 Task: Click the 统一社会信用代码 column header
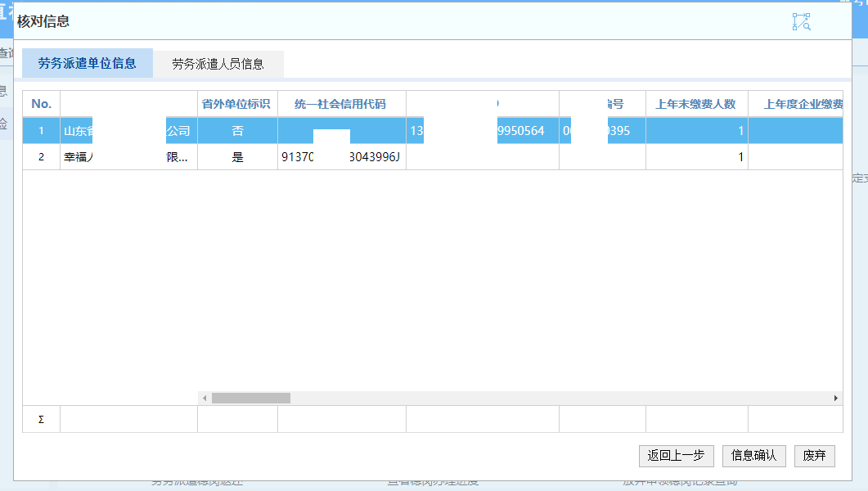click(341, 104)
